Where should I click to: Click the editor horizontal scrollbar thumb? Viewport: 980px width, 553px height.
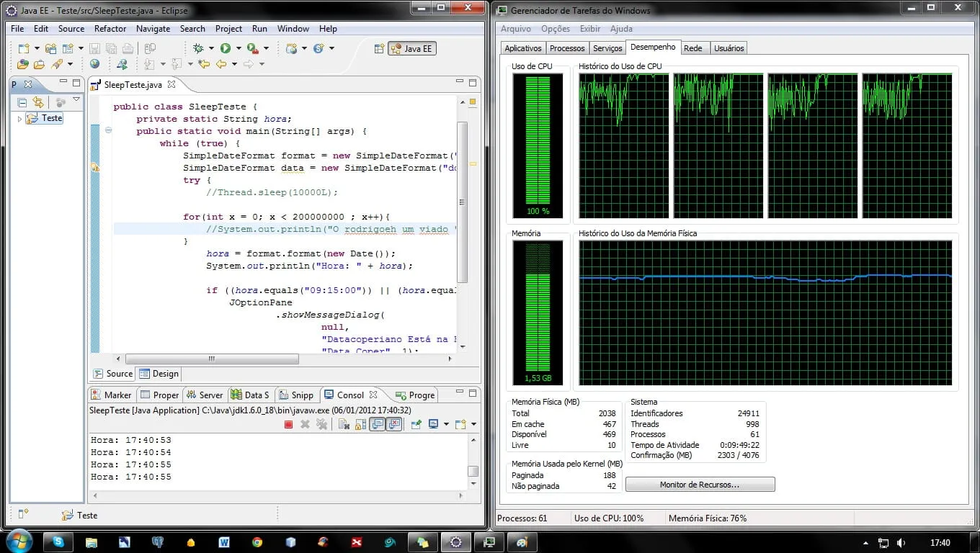pyautogui.click(x=212, y=359)
